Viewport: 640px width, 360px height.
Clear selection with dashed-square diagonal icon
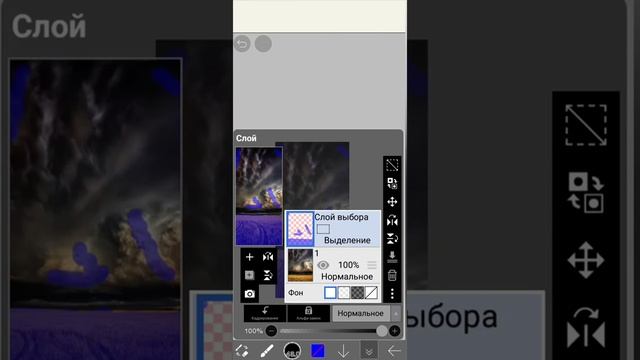(x=392, y=165)
